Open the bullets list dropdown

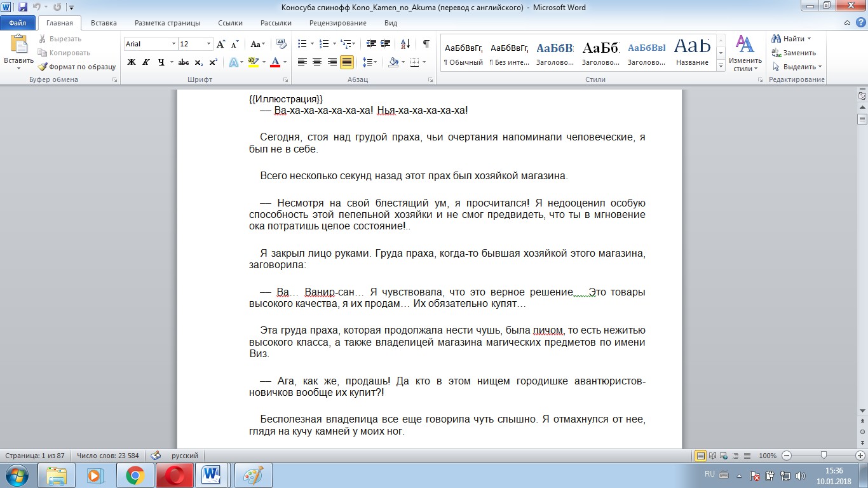click(311, 44)
